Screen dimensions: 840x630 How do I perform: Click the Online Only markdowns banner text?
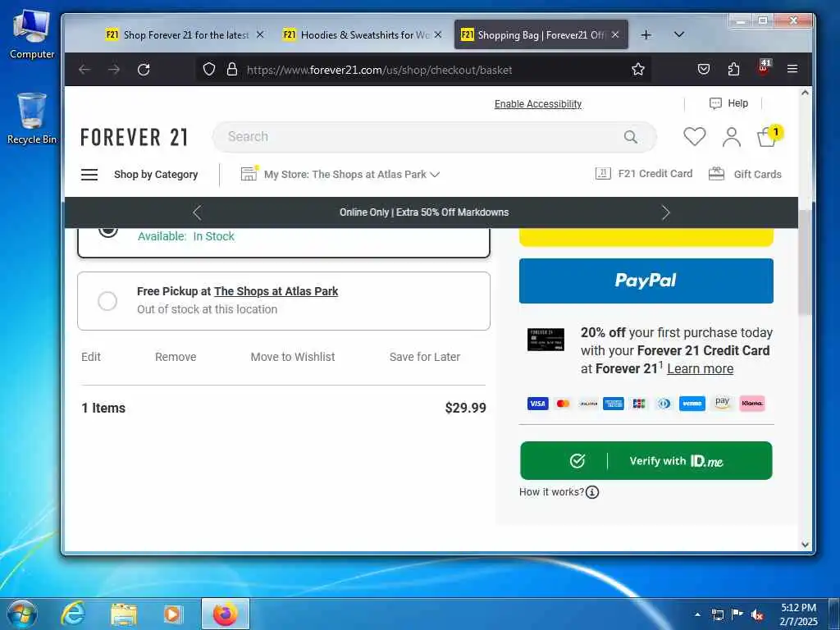point(424,212)
